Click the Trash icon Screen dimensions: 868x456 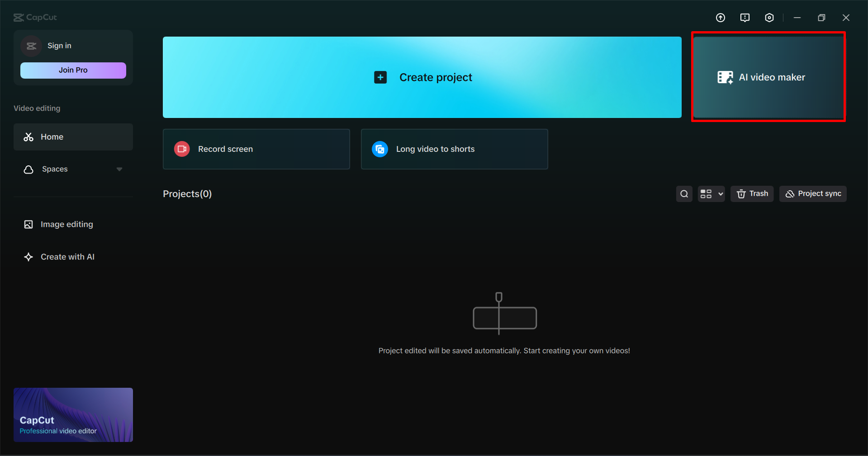tap(751, 194)
